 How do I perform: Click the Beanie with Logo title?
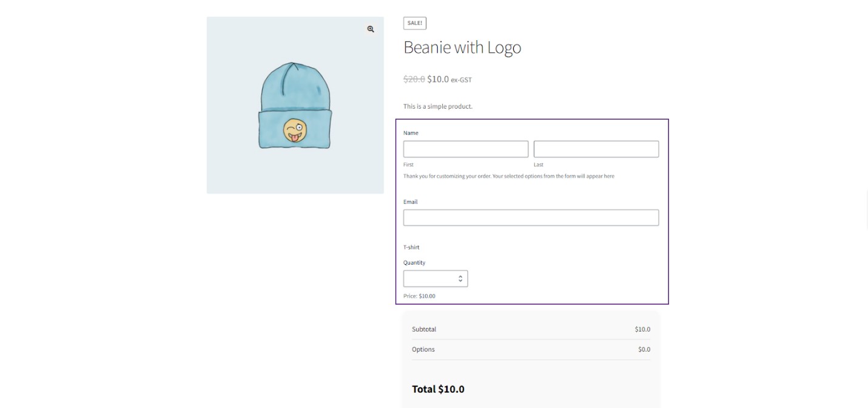(462, 47)
